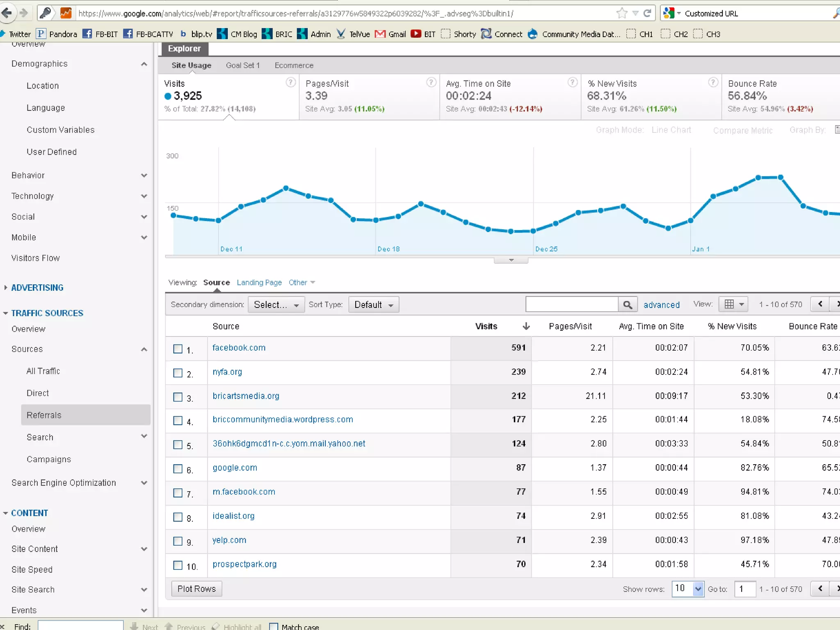Open the Gmail bookmark
Image resolution: width=840 pixels, height=630 pixels.
pyautogui.click(x=390, y=34)
